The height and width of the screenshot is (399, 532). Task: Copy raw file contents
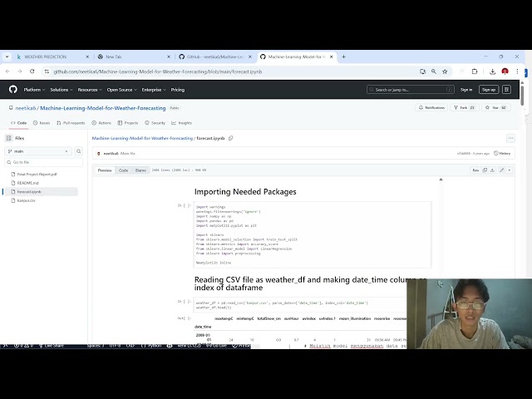pos(485,170)
